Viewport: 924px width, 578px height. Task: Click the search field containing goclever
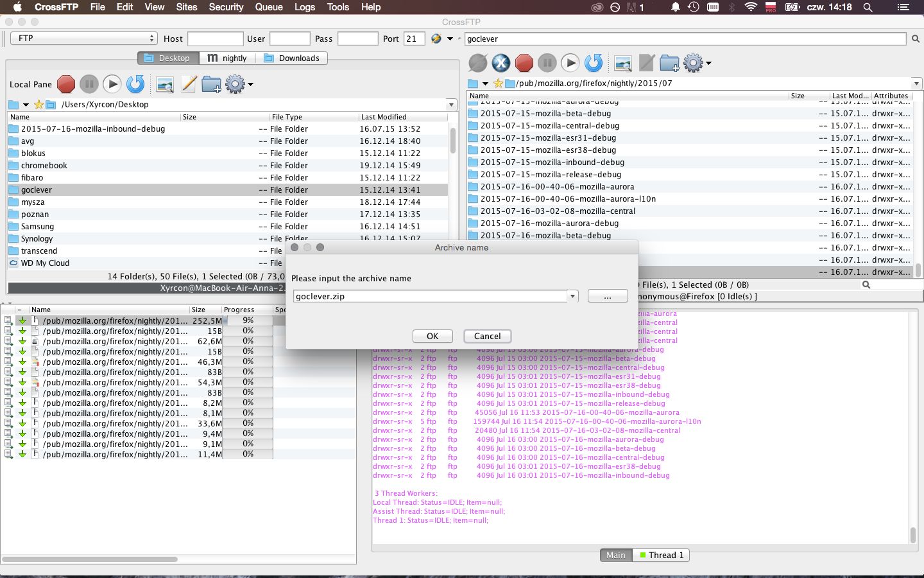coord(685,39)
